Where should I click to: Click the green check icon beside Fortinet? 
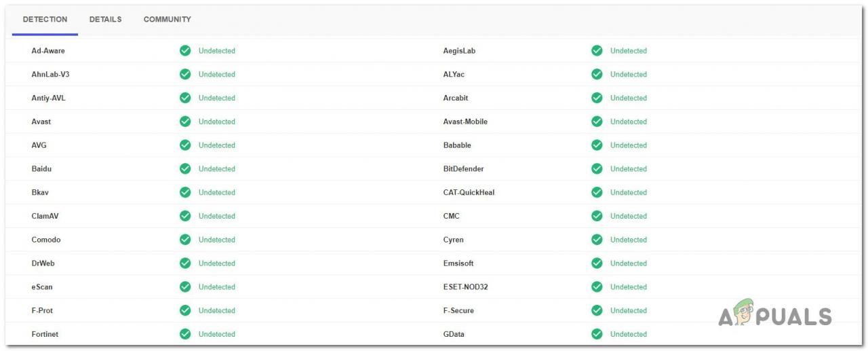[x=185, y=334]
